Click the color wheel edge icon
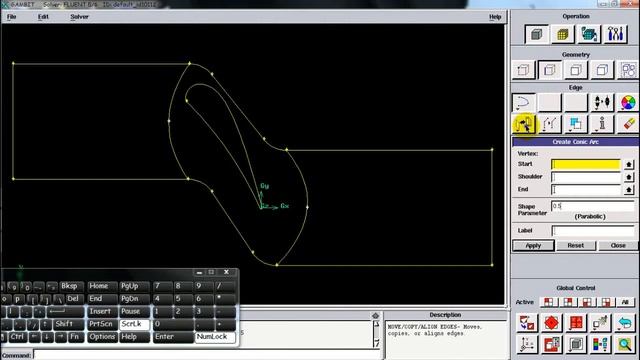 click(628, 102)
